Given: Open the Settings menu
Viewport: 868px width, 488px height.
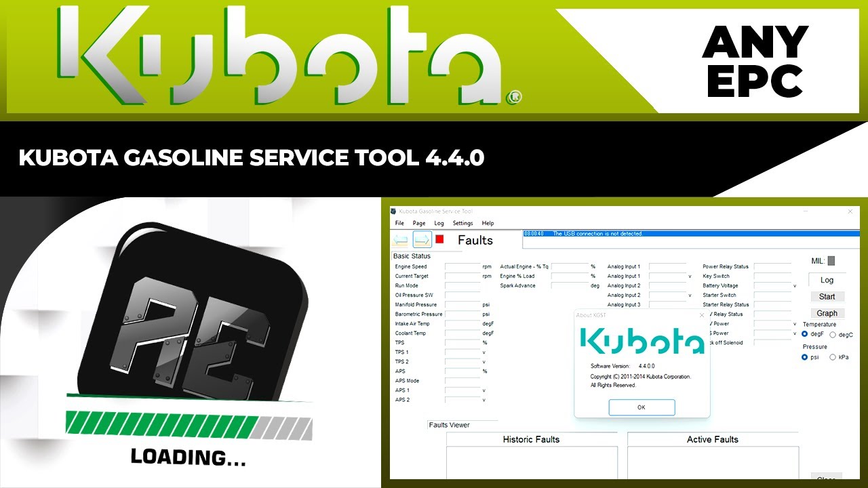Looking at the screenshot, I should (462, 223).
